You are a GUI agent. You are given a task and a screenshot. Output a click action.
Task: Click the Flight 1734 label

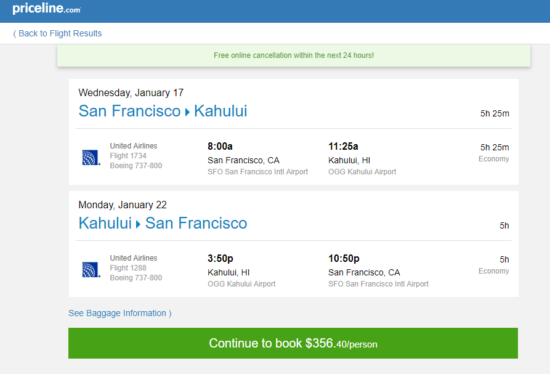[128, 155]
